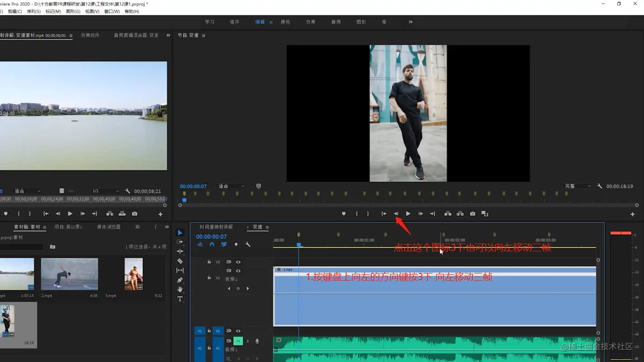Hide the V1 track output eye
The width and height of the screenshot is (644, 362).
238,331
